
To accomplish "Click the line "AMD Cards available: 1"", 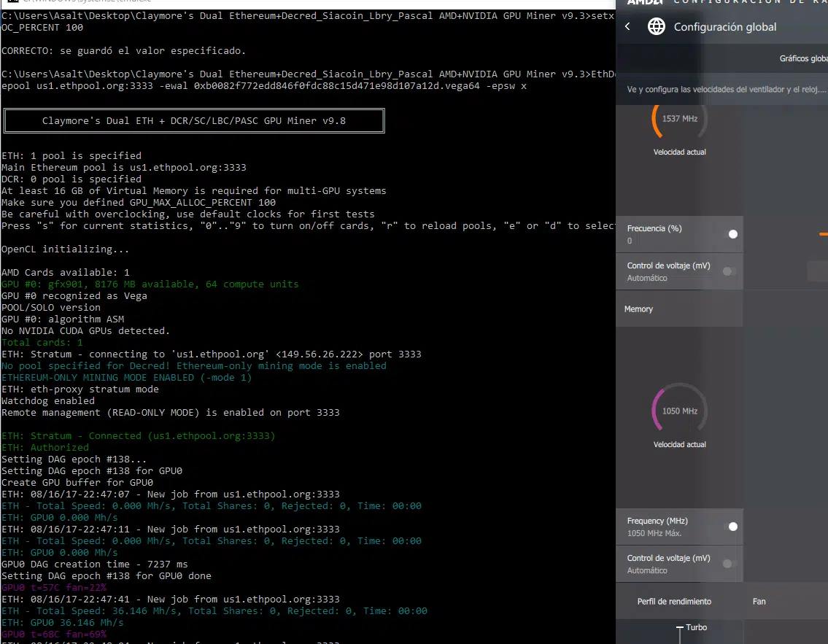I will (66, 272).
